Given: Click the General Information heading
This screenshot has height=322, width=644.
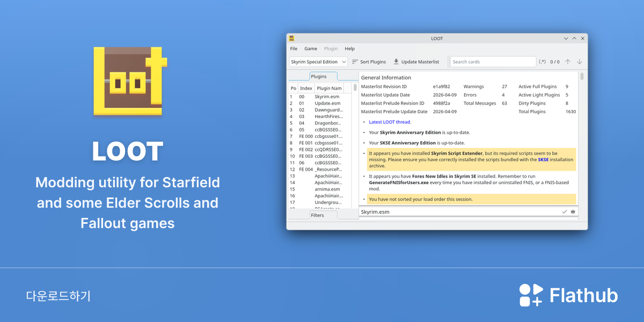Looking at the screenshot, I should [386, 77].
